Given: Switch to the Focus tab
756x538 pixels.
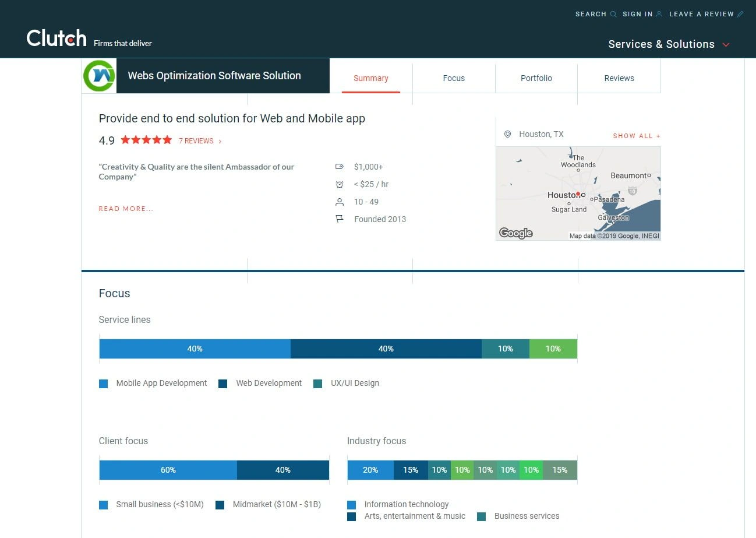Looking at the screenshot, I should (x=454, y=78).
